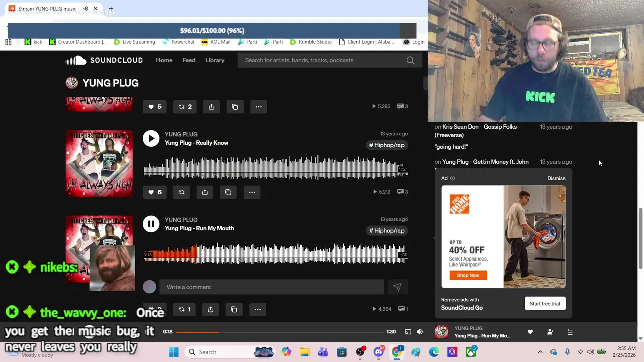Open Yung Plug - Gettin Money comment link
The width and height of the screenshot is (644, 362).
pyautogui.click(x=486, y=162)
